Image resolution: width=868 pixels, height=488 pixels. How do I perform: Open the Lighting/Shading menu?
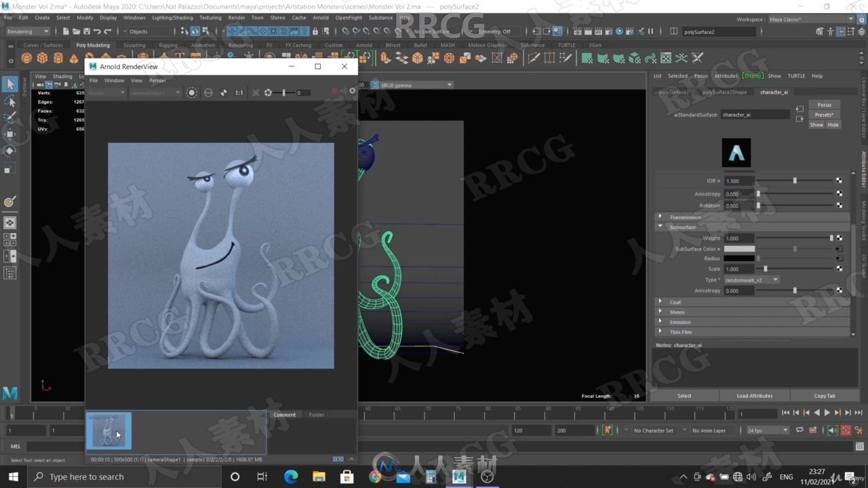pos(172,18)
